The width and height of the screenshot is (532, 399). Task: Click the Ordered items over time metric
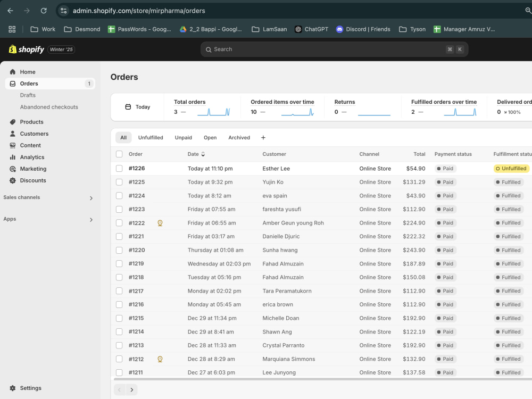tap(282, 107)
